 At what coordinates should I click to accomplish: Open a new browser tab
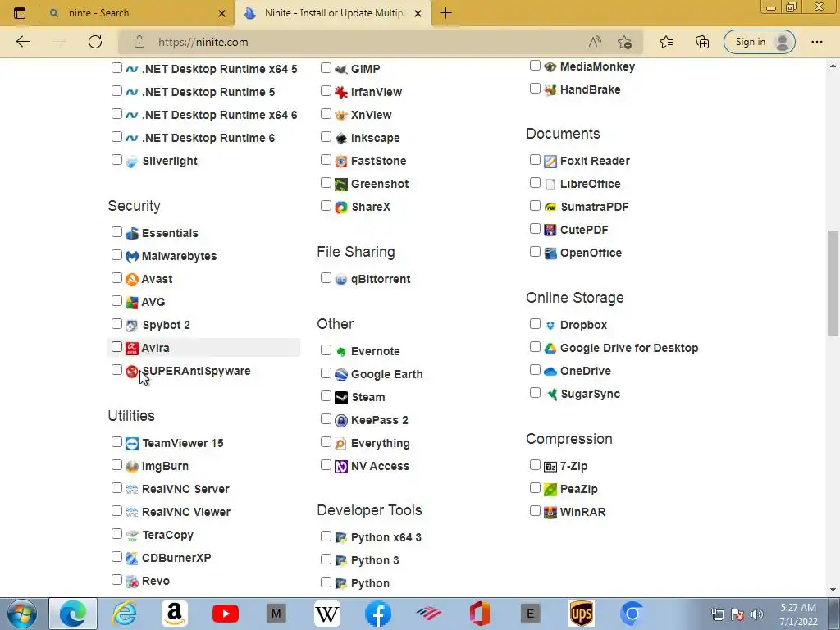pos(445,13)
